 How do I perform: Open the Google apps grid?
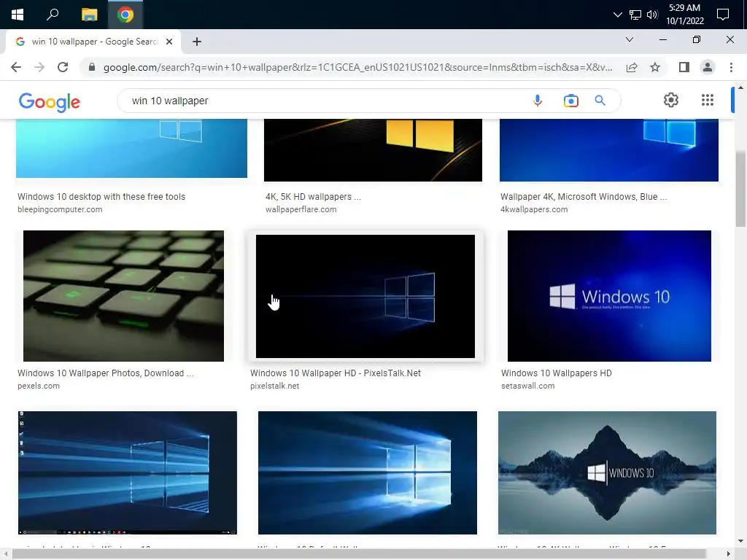point(708,100)
